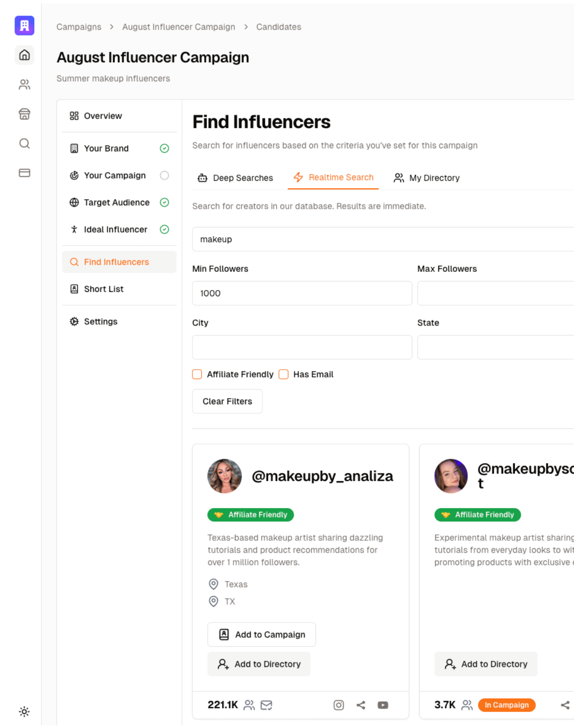Open the billing card icon in sidebar

pos(25,173)
